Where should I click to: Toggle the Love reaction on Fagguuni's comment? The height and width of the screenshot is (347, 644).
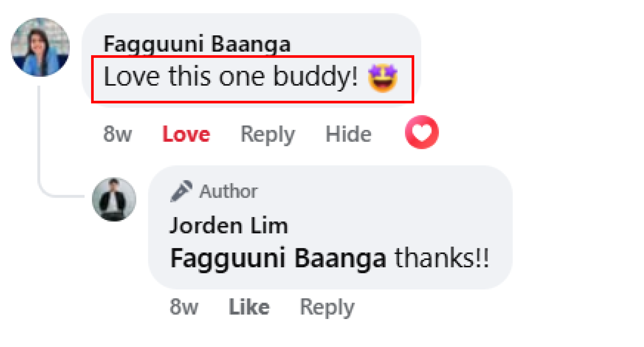click(186, 134)
